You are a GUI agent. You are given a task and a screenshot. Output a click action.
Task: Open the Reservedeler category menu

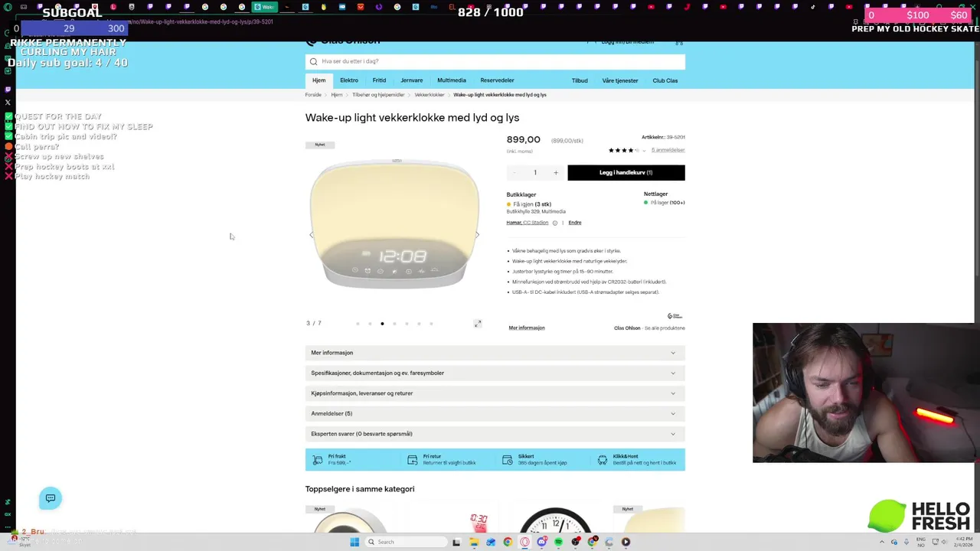[x=497, y=80]
